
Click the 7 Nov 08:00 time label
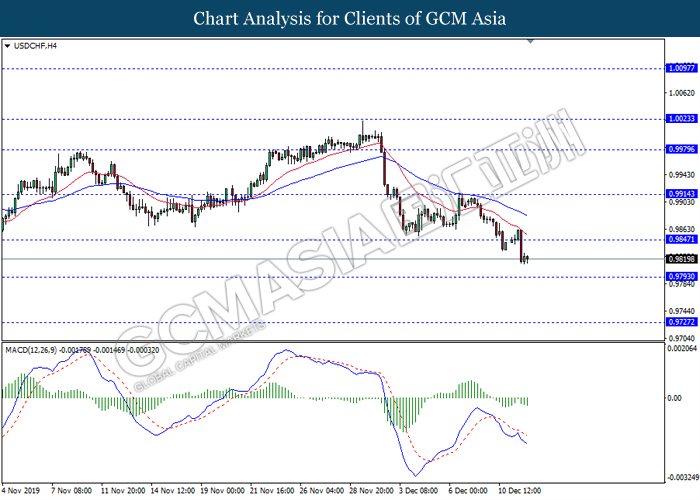(71, 491)
